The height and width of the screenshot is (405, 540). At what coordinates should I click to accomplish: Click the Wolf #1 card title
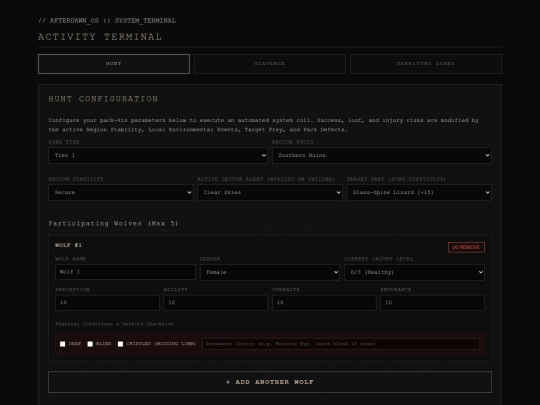[x=69, y=245]
